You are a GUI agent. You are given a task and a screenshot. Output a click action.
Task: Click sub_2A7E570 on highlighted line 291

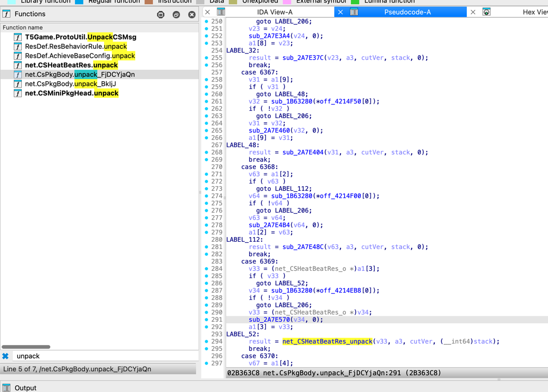pos(269,320)
